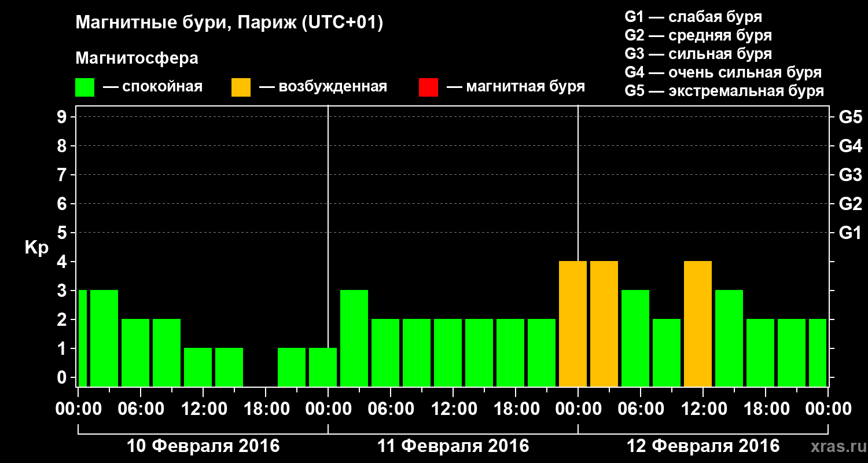
Task: Click the Kp 2 bar after 06:00 on 10 February
Action: click(x=167, y=352)
